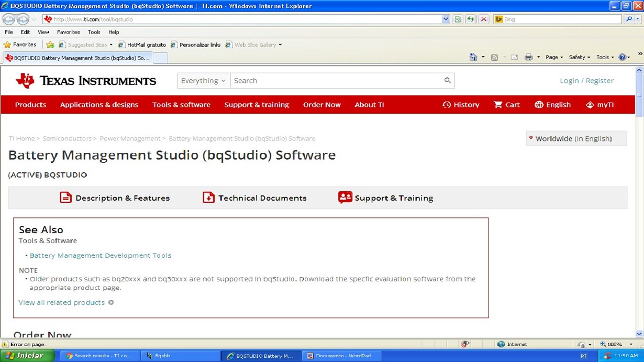Click Semiconductors breadcrumb link
644x362 pixels.
[67, 138]
